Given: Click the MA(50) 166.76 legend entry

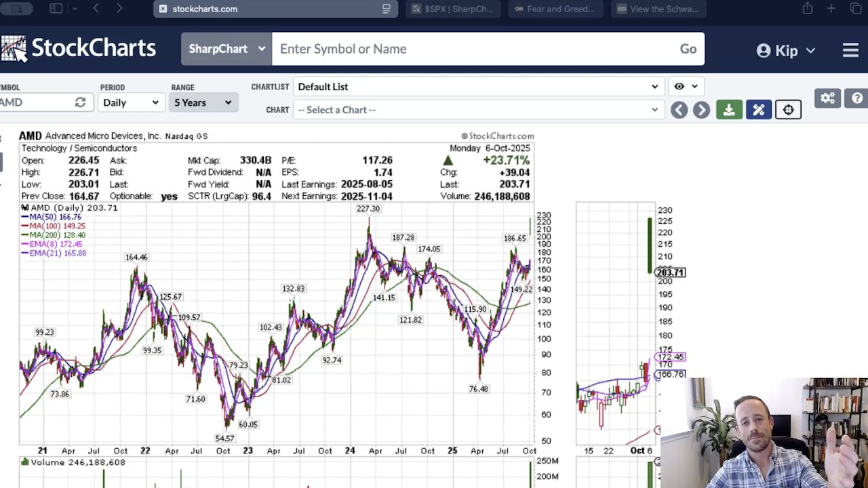Looking at the screenshot, I should [52, 217].
